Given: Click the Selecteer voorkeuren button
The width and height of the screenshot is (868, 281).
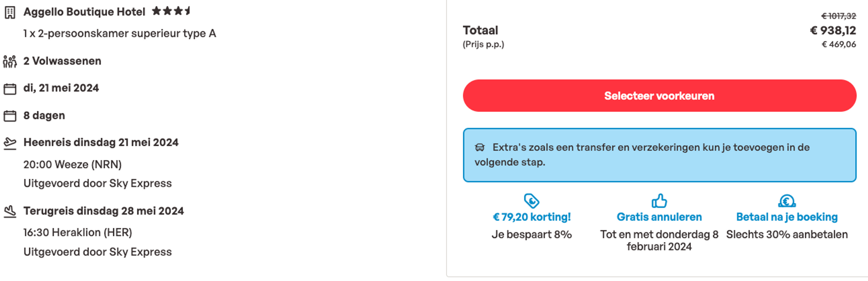Looking at the screenshot, I should tap(659, 96).
